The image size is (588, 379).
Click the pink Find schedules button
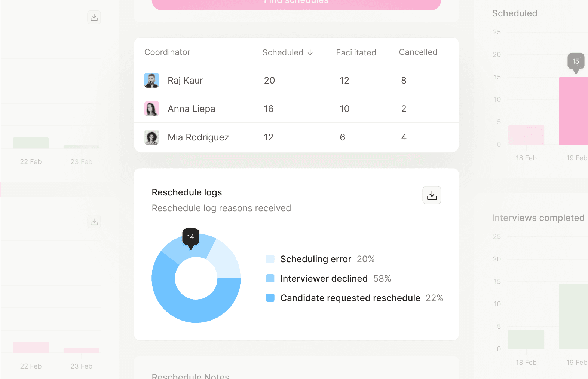click(x=296, y=3)
